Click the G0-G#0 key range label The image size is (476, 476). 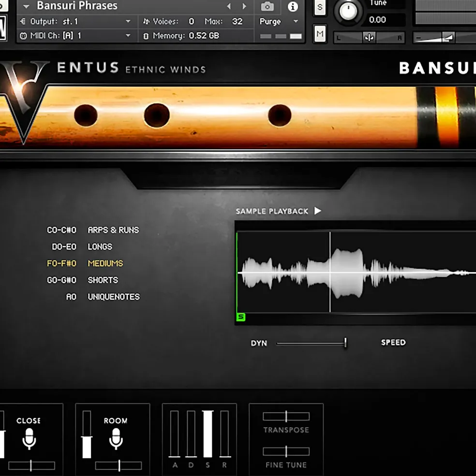click(x=62, y=280)
